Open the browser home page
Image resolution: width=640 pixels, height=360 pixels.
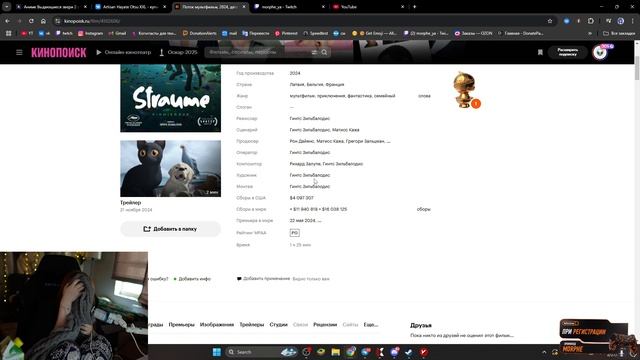point(43,21)
